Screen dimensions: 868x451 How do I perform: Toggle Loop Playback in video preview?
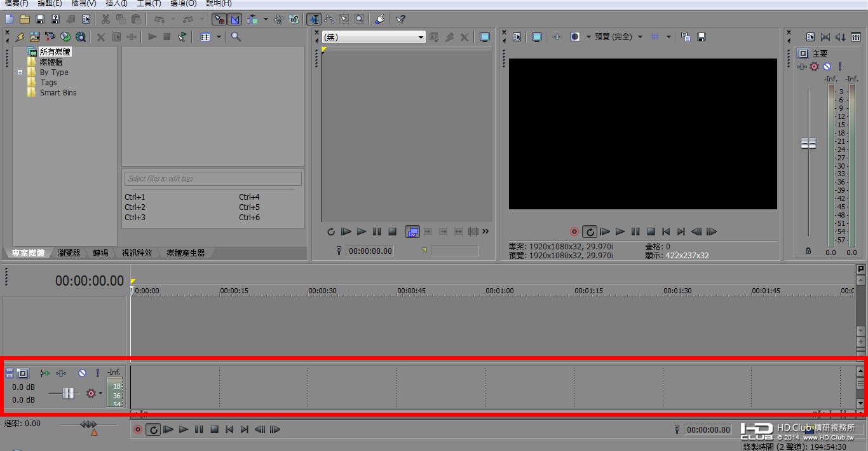point(590,232)
